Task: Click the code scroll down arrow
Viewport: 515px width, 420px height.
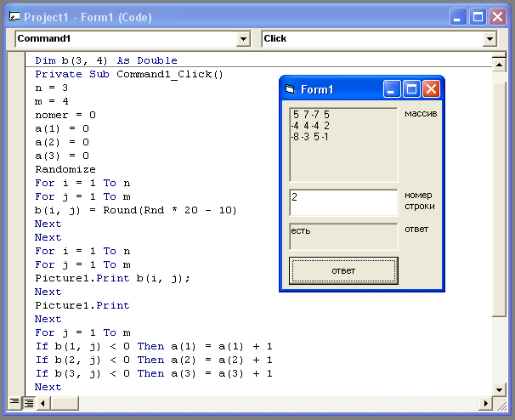Action: tap(499, 389)
